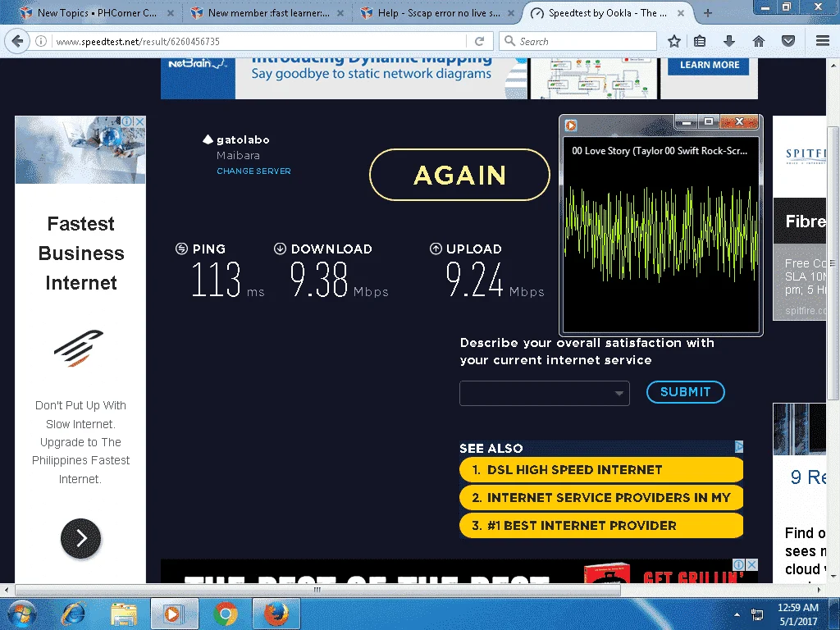Maximize the small media player window
The image size is (840, 630).
click(x=708, y=122)
